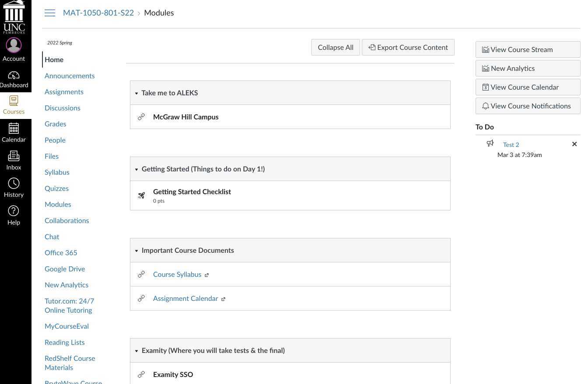Select Grades in the course menu
Viewport: 588px width, 384px height.
coord(55,124)
